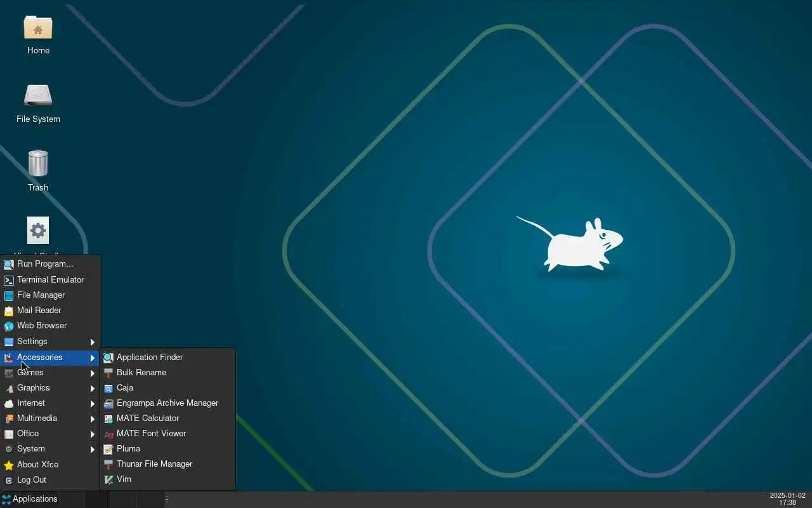Click the Application Finder label

tap(150, 358)
